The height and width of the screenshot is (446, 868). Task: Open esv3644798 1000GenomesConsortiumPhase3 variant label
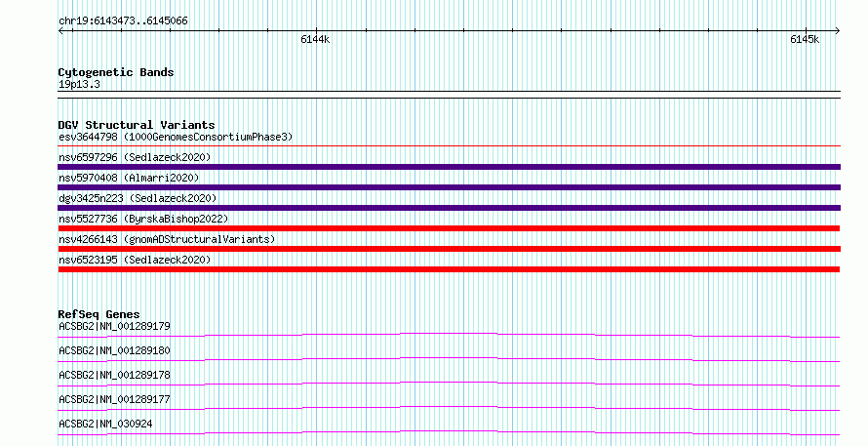click(176, 137)
